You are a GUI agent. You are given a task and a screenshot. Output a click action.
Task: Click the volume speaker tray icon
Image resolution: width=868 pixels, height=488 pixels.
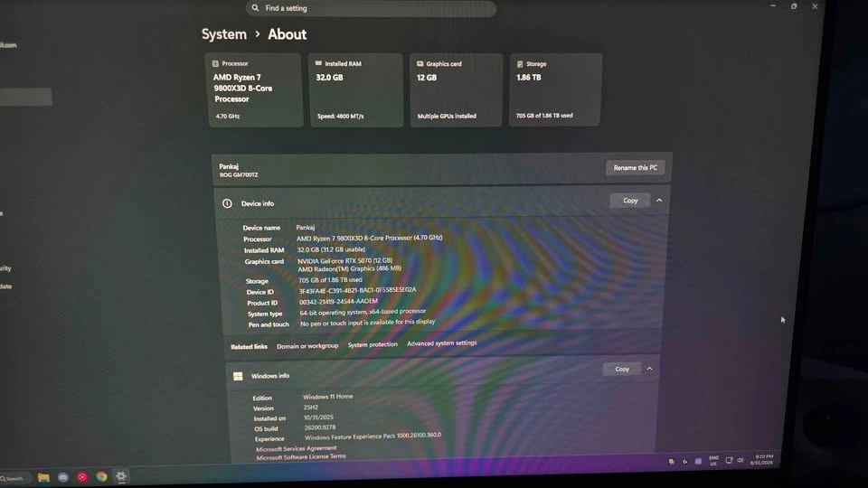pos(741,460)
